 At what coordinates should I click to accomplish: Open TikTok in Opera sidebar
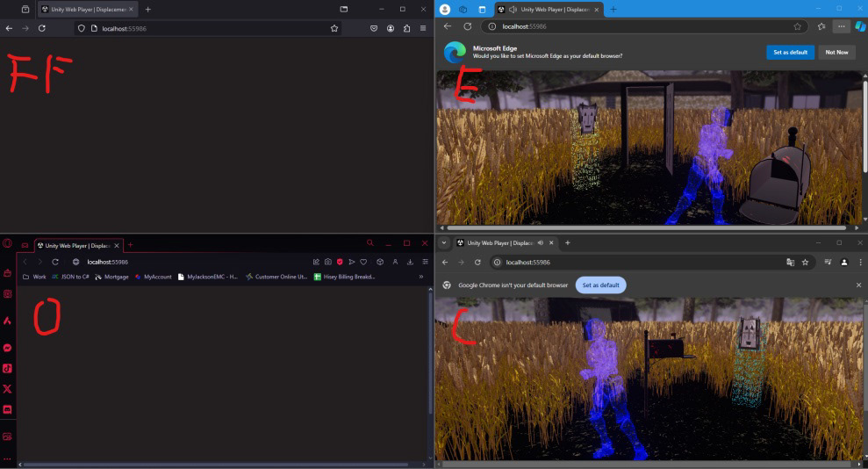point(7,368)
